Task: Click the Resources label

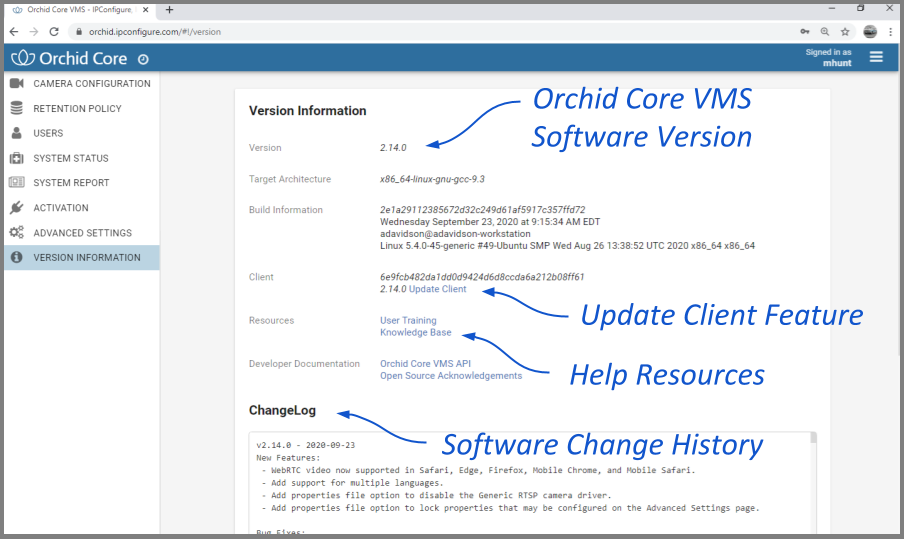Action: point(272,321)
